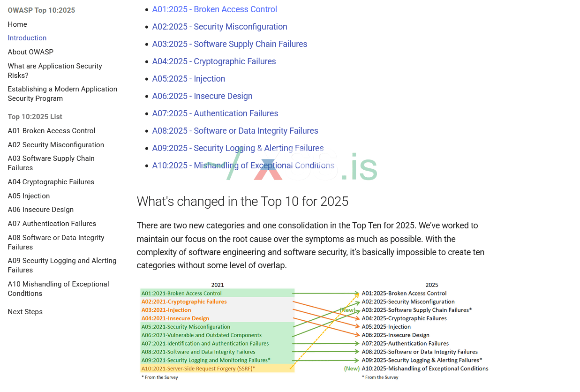This screenshot has height=392, width=580.
Task: Click A10:2021-Server-Side Request Forgery (SSRF) in diagram
Action: pos(198,369)
